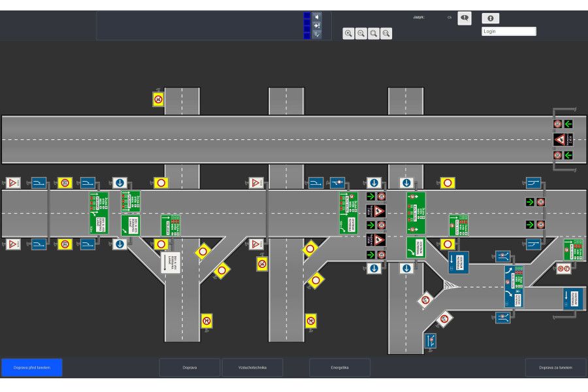The image size is (588, 392).
Task: Switch to the Vzduchotechnika tab
Action: 253,367
